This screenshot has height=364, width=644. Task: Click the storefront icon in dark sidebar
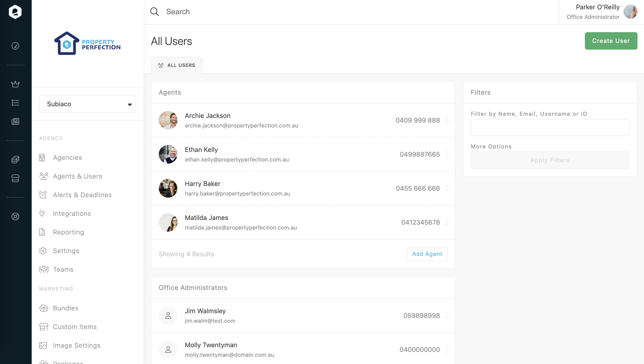(x=15, y=178)
